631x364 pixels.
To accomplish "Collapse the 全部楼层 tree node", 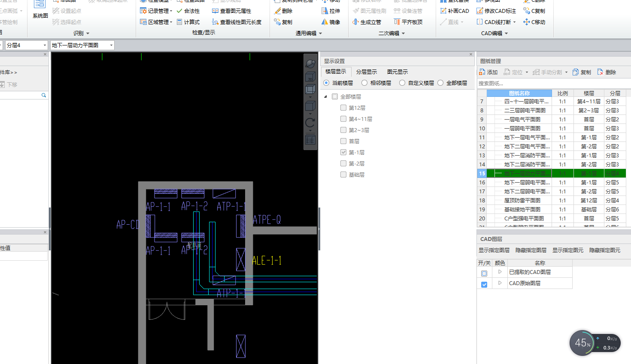I will [x=326, y=96].
